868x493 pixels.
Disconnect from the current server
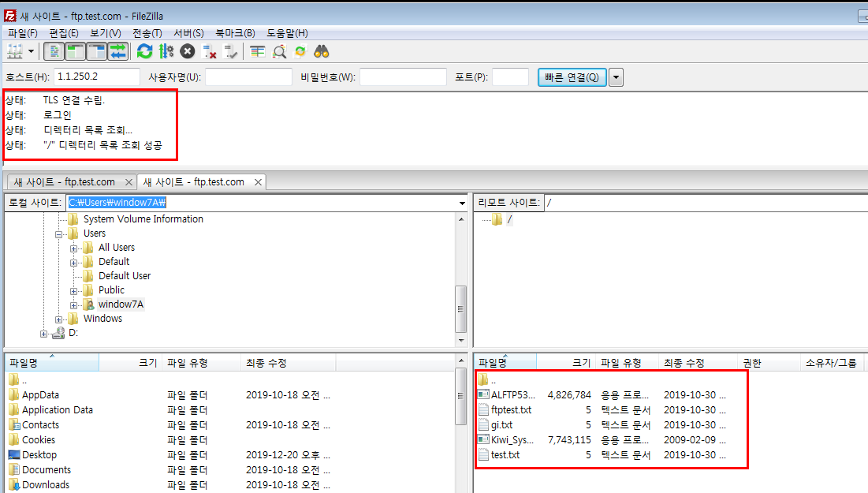(209, 51)
